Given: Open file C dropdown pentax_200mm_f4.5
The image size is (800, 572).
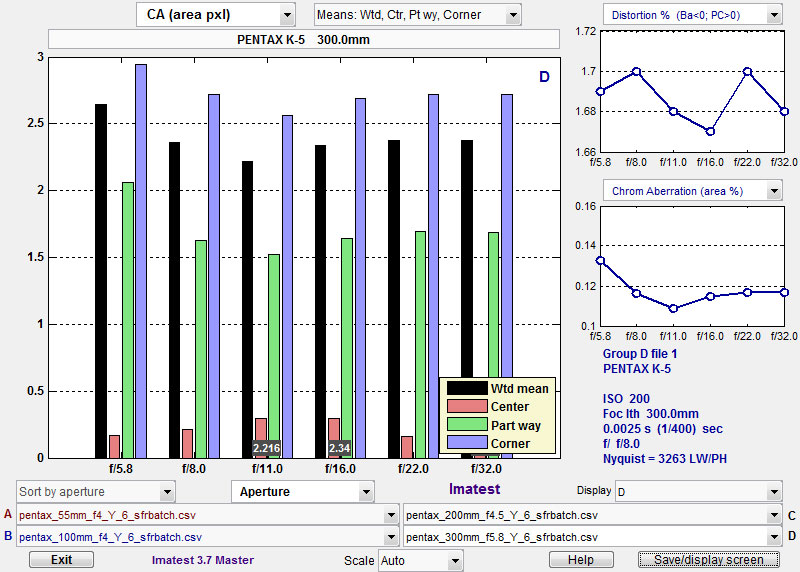Looking at the screenshot, I should pyautogui.click(x=592, y=515).
